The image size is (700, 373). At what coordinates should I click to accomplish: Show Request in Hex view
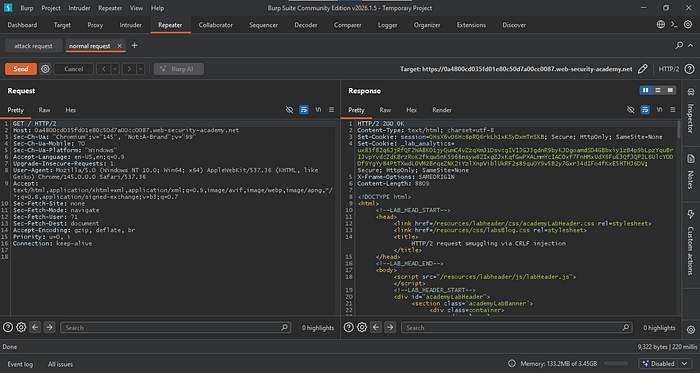[71, 110]
